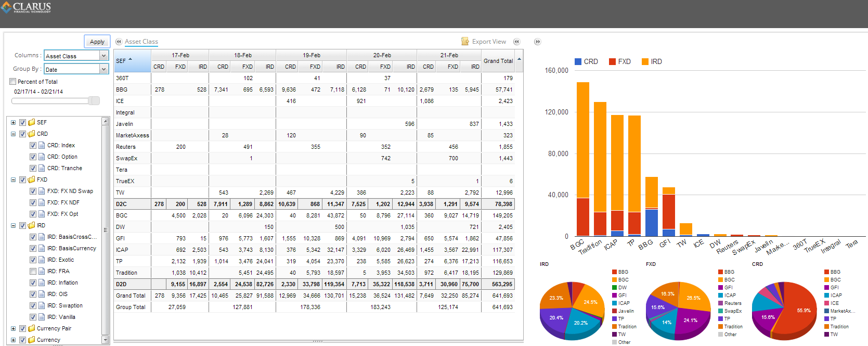The image size is (868, 346).
Task: Click the document icon for CRD: Option
Action: [42, 157]
